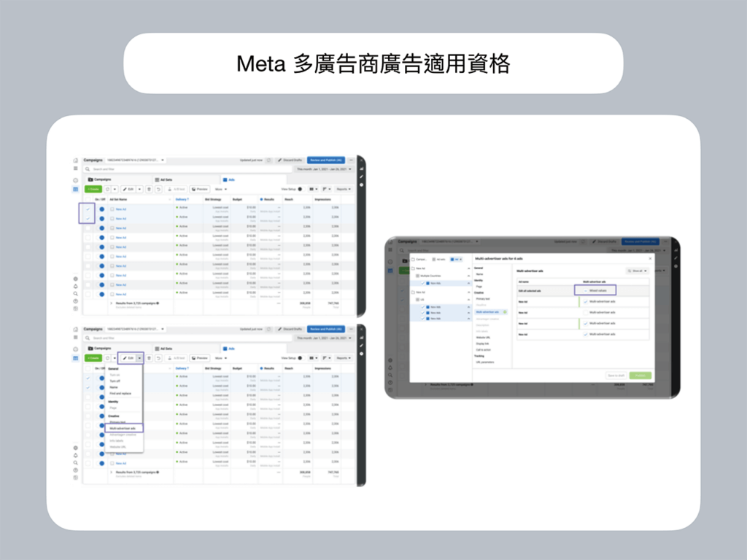Screen dimensions: 747x560
Task: Click Search and filter field in upper screenshot
Action: tap(187, 169)
